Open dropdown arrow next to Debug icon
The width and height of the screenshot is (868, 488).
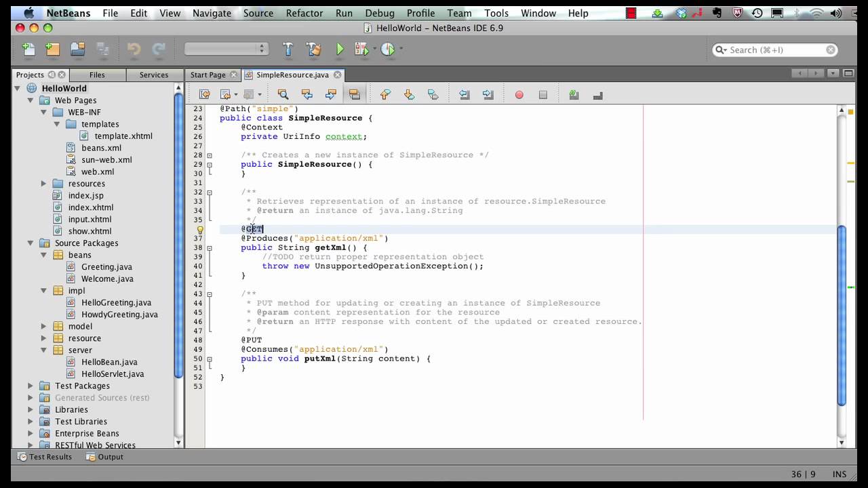(x=374, y=49)
